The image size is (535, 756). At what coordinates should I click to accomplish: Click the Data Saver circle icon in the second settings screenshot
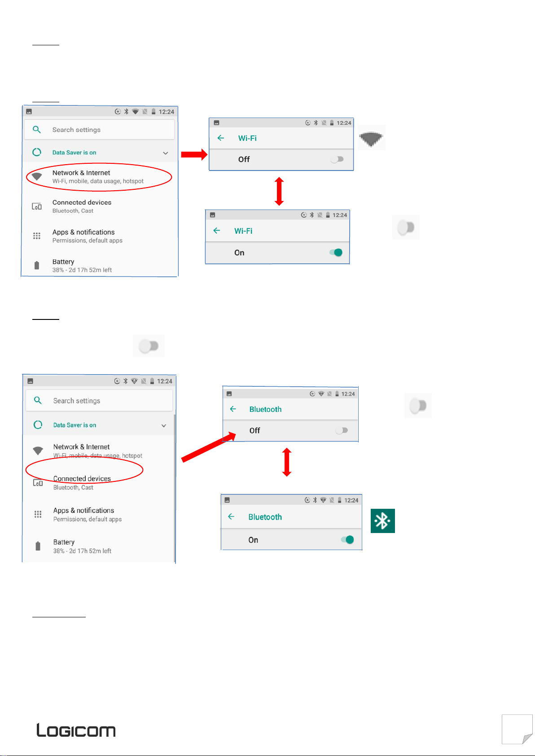click(38, 424)
